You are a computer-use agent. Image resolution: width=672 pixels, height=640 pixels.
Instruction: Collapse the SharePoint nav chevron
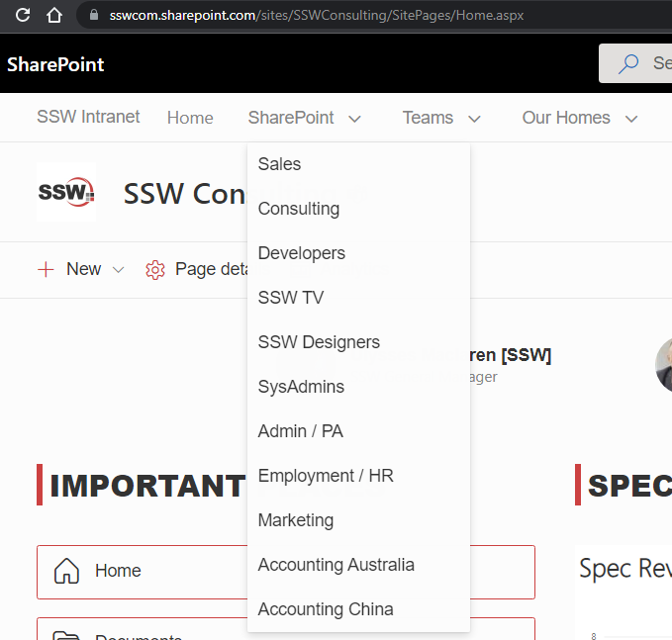354,119
